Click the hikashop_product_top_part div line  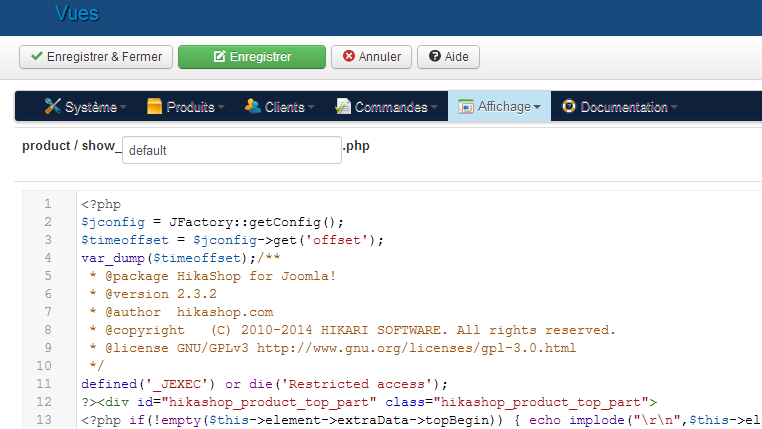click(369, 402)
